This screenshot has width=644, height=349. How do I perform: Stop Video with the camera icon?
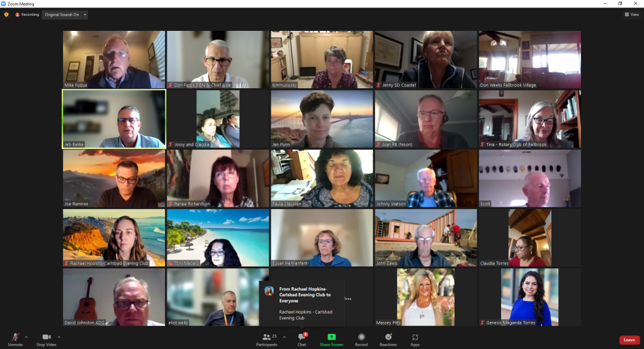click(46, 338)
